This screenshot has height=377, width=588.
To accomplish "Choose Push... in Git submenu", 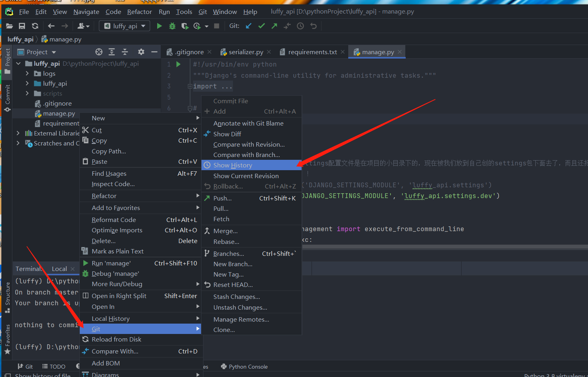I will tap(251, 198).
